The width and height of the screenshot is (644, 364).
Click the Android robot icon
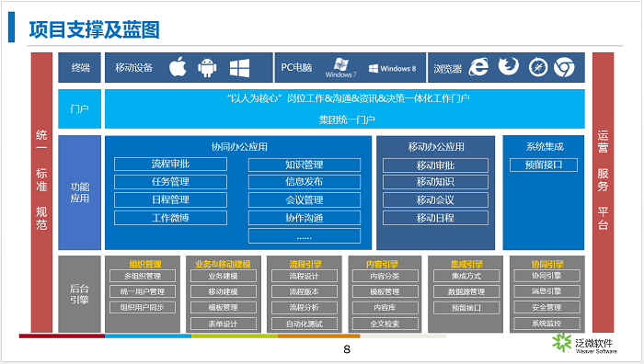(207, 67)
